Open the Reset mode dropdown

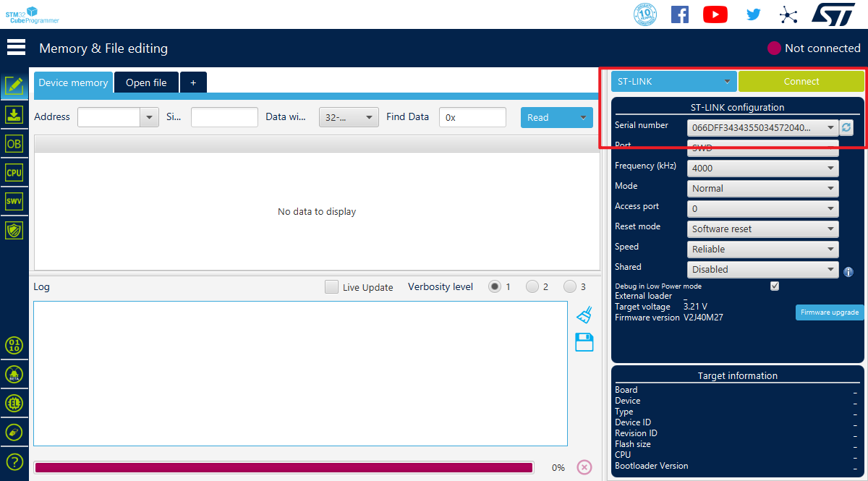(762, 229)
